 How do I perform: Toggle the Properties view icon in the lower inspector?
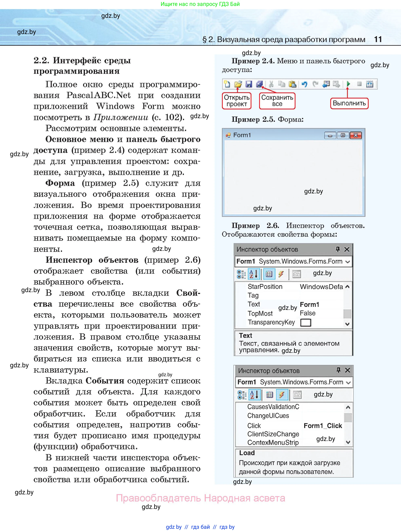click(x=270, y=394)
